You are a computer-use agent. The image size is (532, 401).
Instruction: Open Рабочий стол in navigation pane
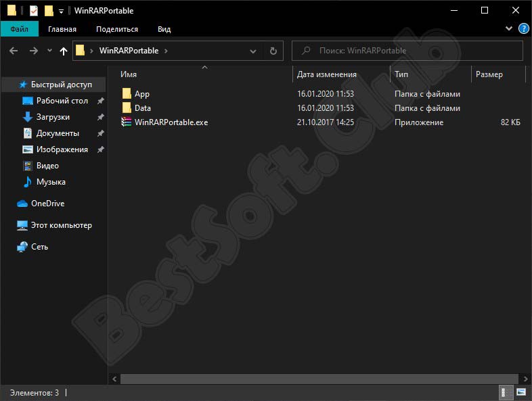click(x=62, y=101)
